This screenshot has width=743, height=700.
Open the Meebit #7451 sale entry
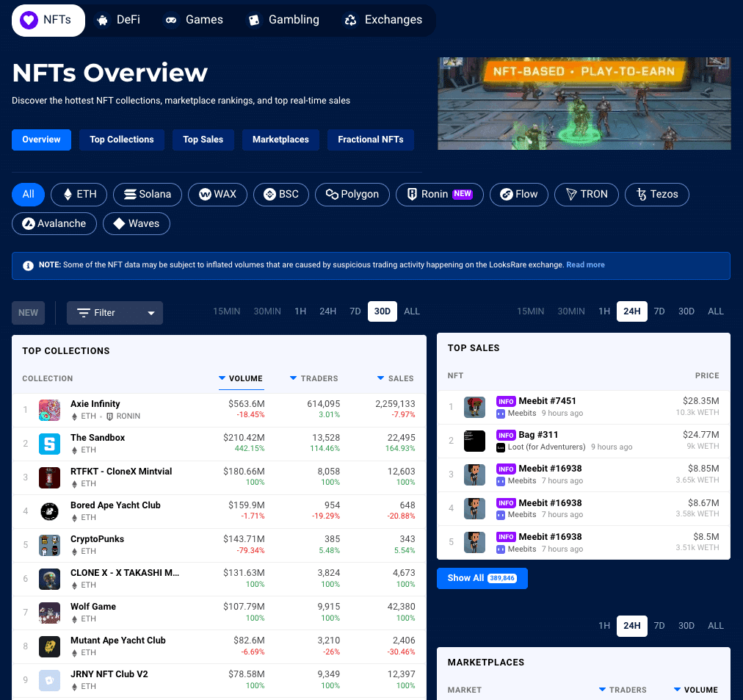[547, 401]
